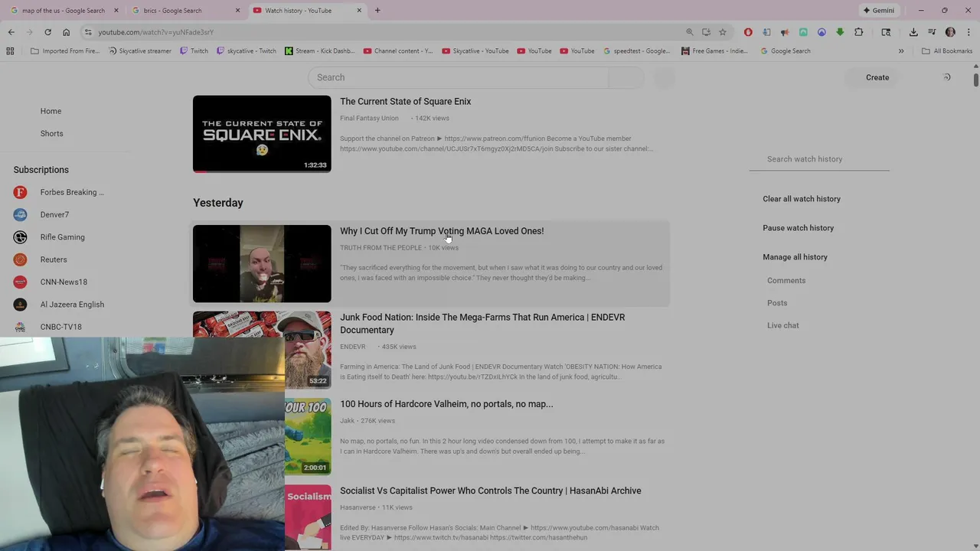This screenshot has height=551, width=980.
Task: Open the browser home page icon
Action: coord(66,32)
